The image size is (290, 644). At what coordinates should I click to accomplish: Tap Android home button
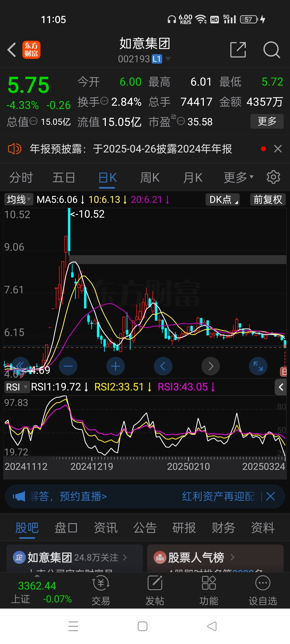[x=143, y=626]
